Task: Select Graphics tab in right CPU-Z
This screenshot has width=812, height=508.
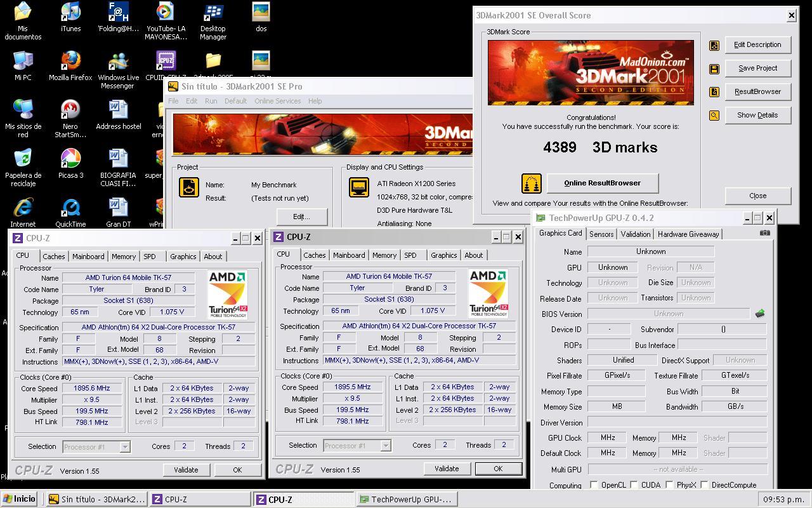Action: click(x=443, y=255)
